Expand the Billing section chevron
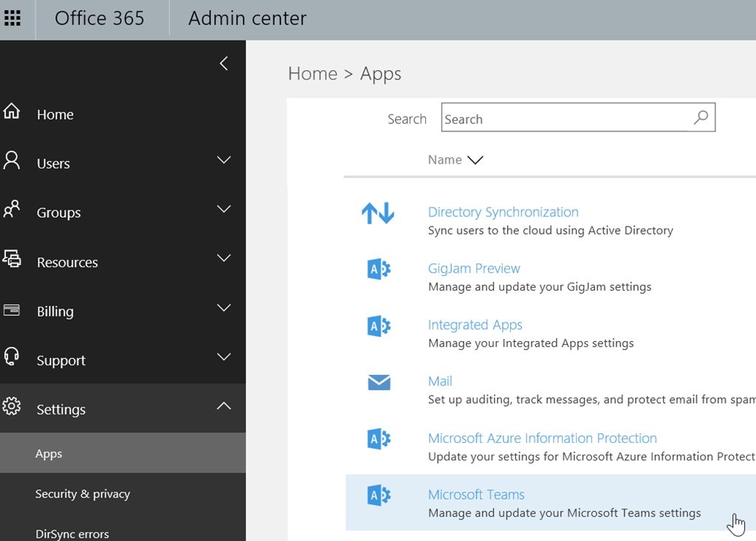Image resolution: width=756 pixels, height=541 pixels. tap(224, 308)
